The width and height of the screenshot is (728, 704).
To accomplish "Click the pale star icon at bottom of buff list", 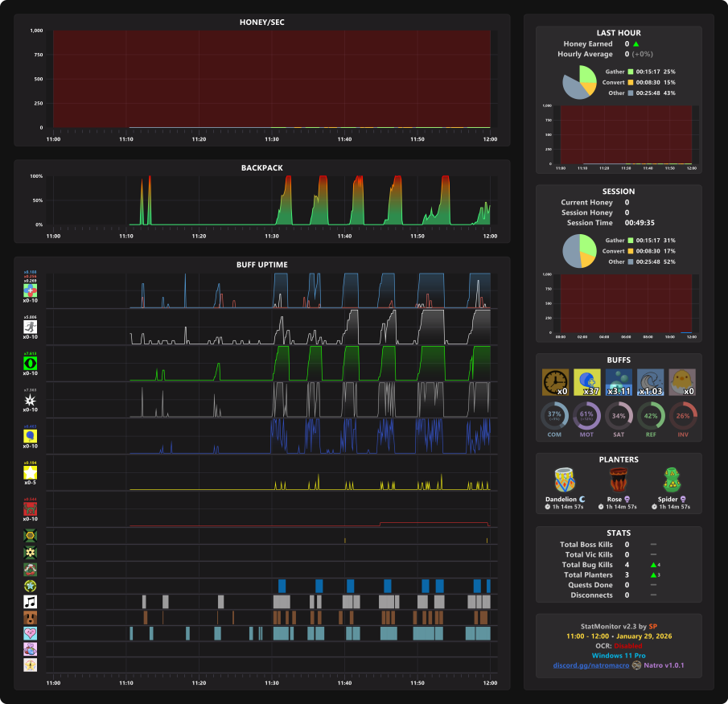I will (x=31, y=665).
